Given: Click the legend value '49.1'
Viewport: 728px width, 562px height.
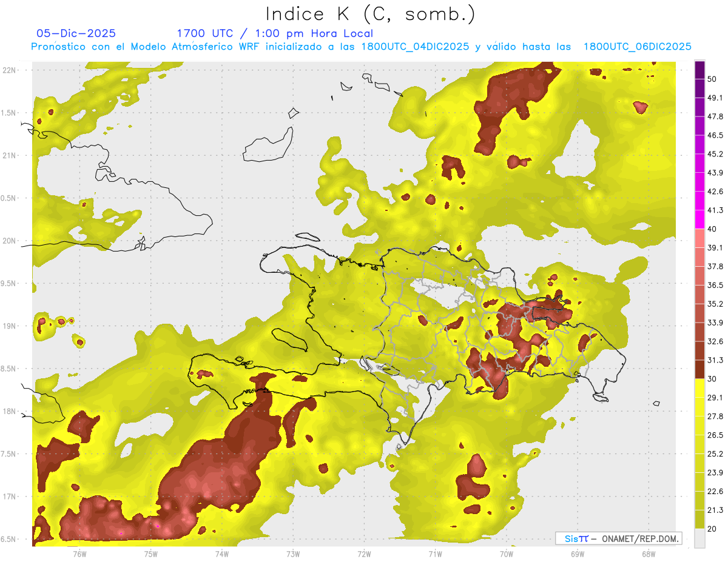Looking at the screenshot, I should 715,98.
